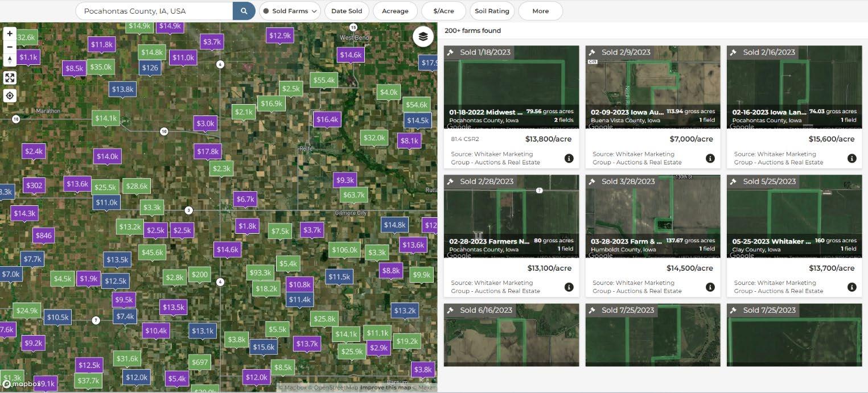Open the first Sold 7/25/2023 farm thumbnail
The height and width of the screenshot is (393, 868).
click(x=653, y=335)
